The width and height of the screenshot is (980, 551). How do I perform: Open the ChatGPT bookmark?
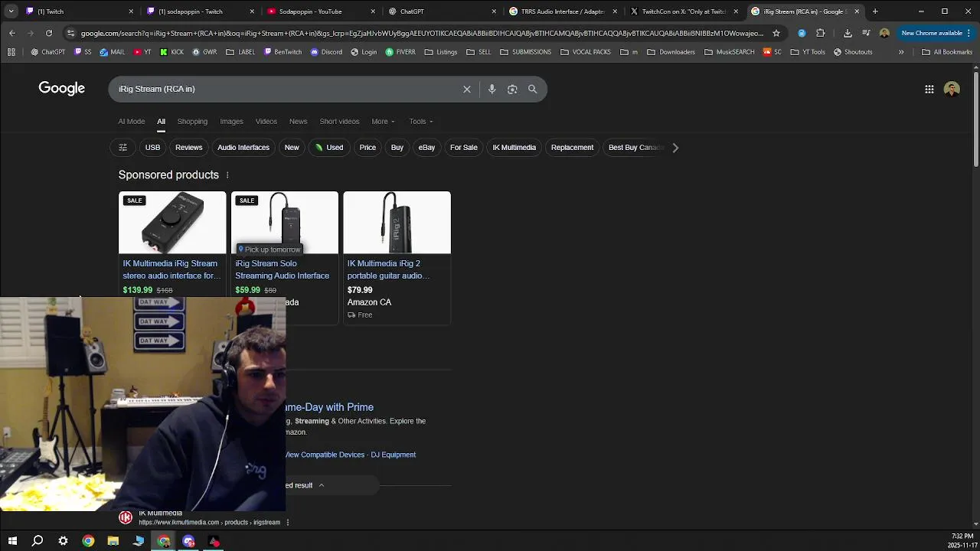pos(48,52)
